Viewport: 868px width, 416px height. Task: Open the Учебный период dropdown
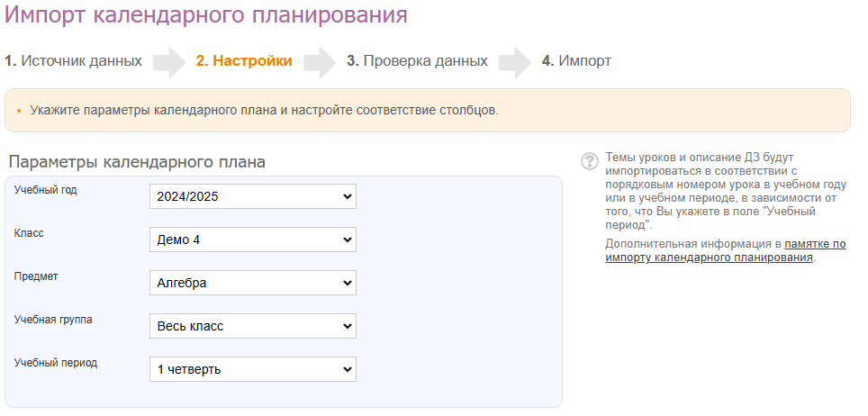(253, 369)
